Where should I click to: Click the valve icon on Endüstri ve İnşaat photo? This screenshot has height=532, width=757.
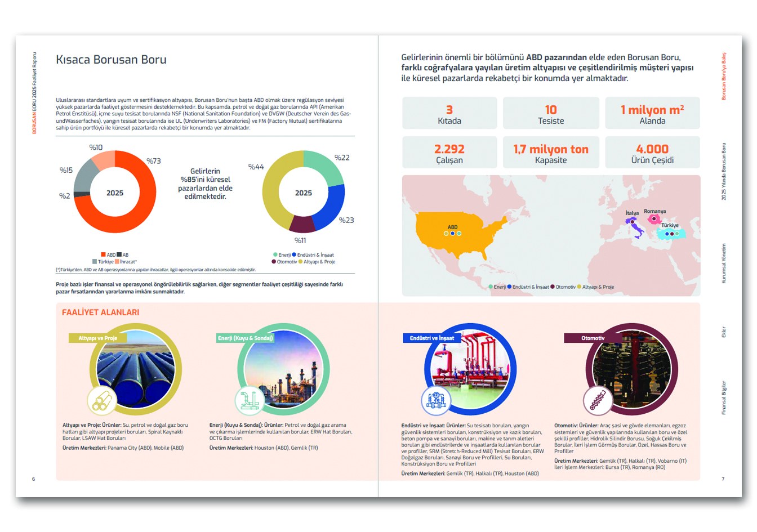(x=437, y=401)
